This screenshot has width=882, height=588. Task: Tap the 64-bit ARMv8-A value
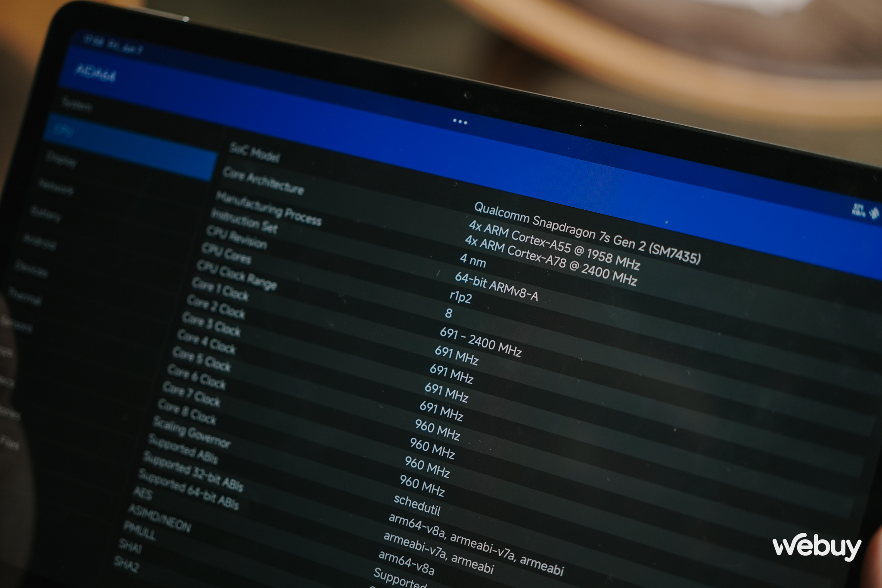[x=497, y=287]
